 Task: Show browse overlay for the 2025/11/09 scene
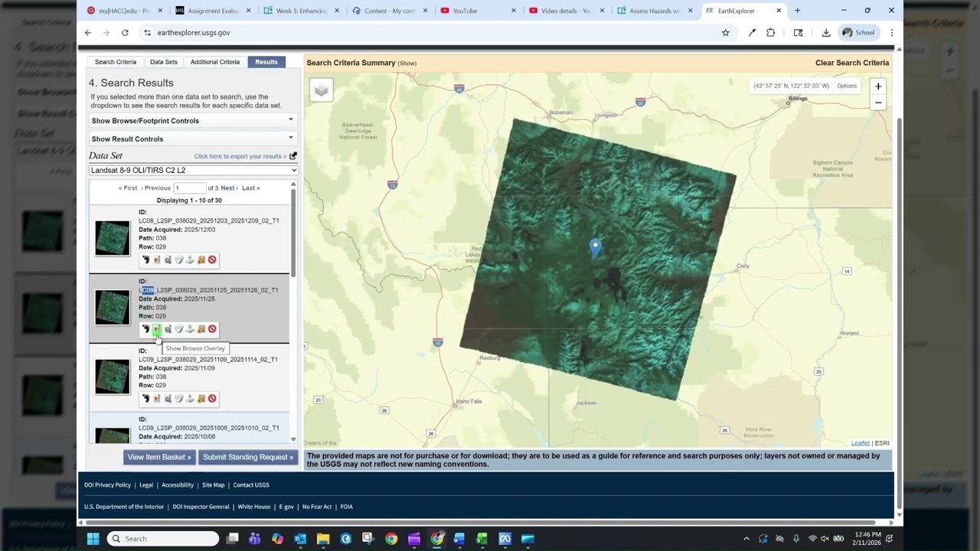pos(157,399)
